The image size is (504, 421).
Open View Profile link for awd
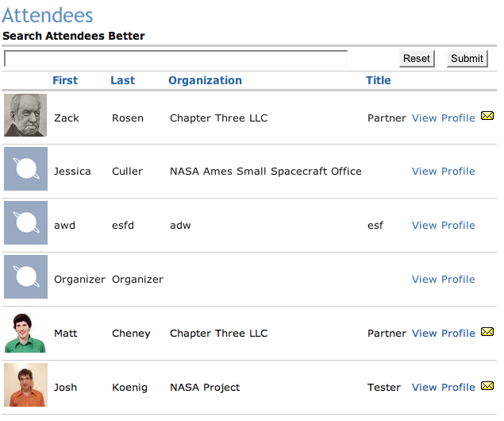[x=443, y=226]
